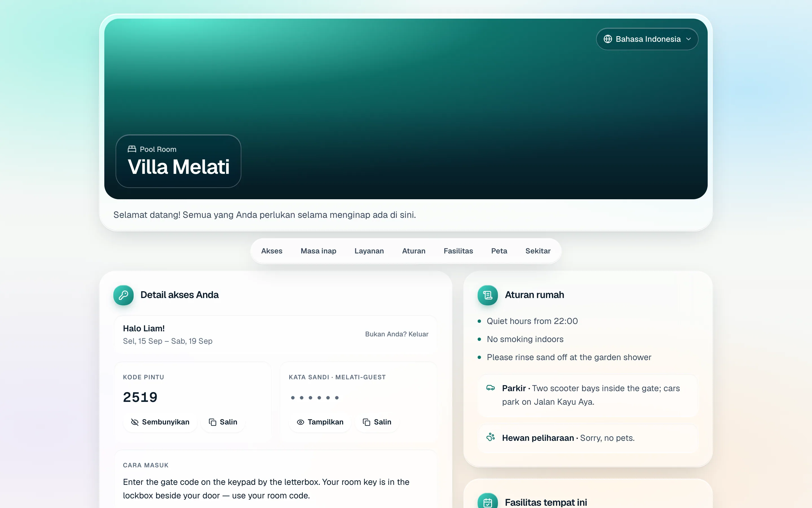Click the globe icon in language selector
This screenshot has width=812, height=508.
tap(608, 39)
